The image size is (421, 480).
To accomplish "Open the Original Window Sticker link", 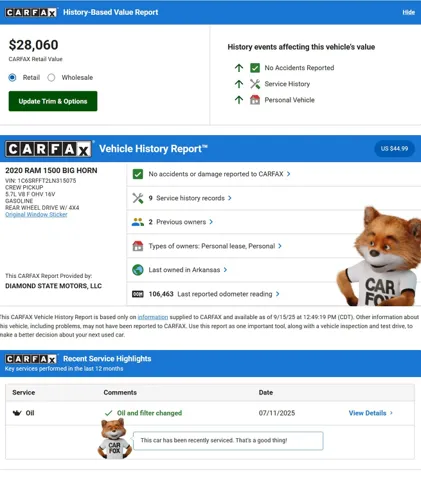I will (x=36, y=215).
